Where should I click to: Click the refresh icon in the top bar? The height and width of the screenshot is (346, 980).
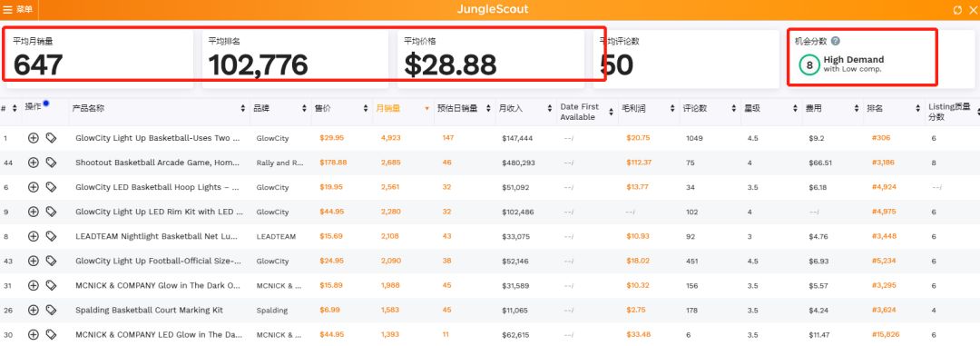(957, 10)
